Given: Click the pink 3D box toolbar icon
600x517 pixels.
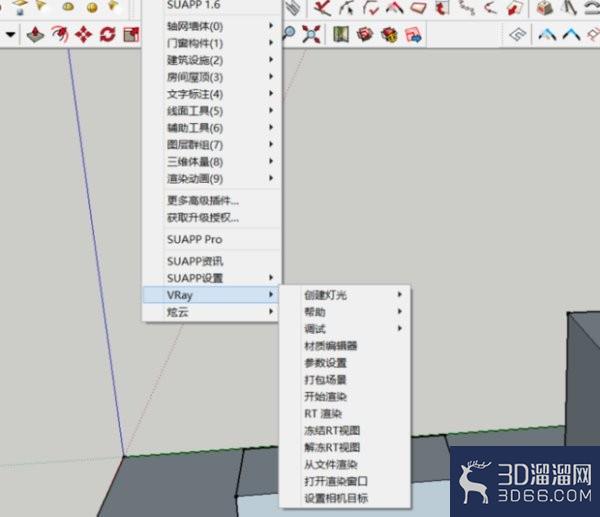Looking at the screenshot, I should tap(544, 8).
